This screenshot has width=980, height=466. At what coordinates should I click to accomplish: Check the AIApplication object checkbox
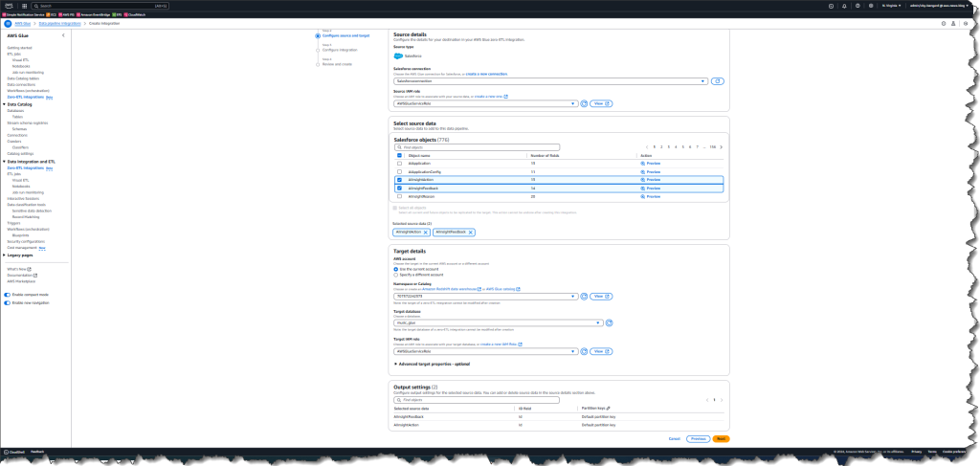399,163
